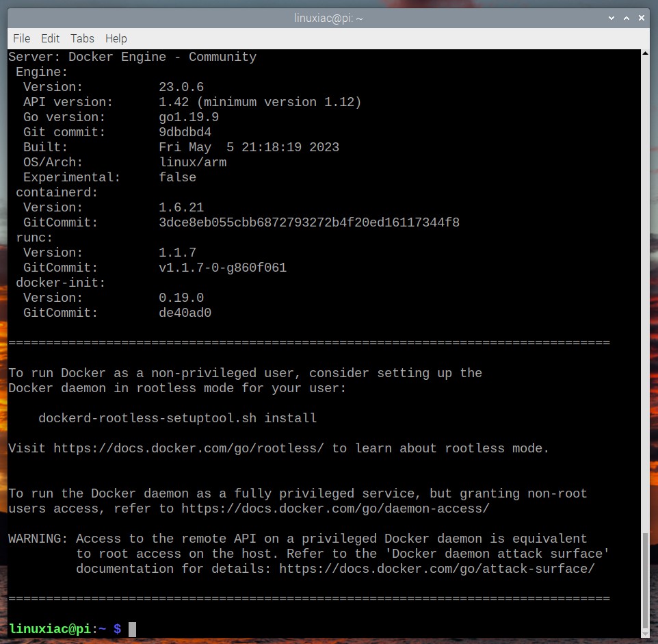The height and width of the screenshot is (644, 658).
Task: Click the docs.docker.com/go/attack-surface/ URL
Action: click(437, 569)
